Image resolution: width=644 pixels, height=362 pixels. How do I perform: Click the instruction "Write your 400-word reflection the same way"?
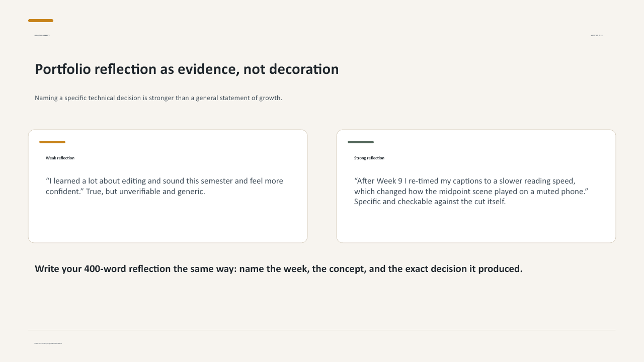tap(279, 269)
